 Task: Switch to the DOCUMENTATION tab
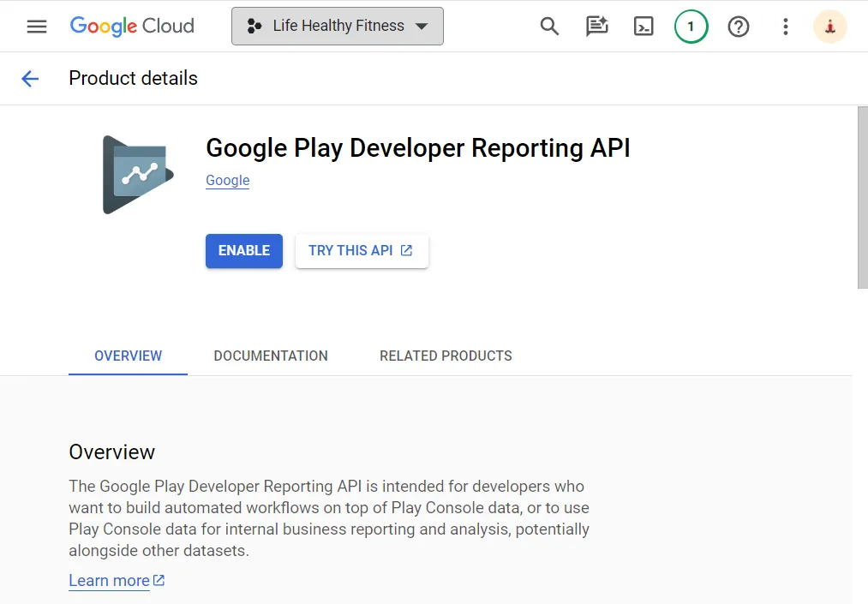271,356
